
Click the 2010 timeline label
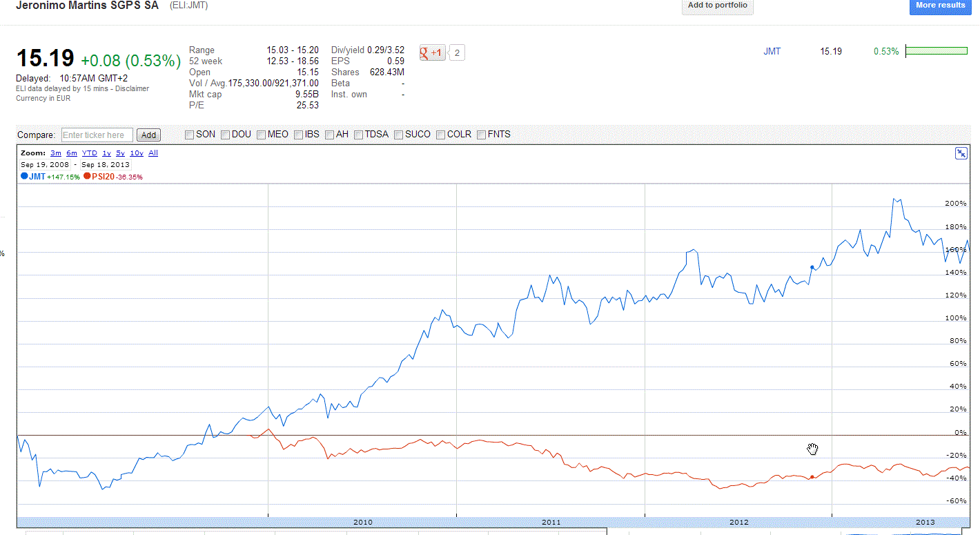pos(363,523)
